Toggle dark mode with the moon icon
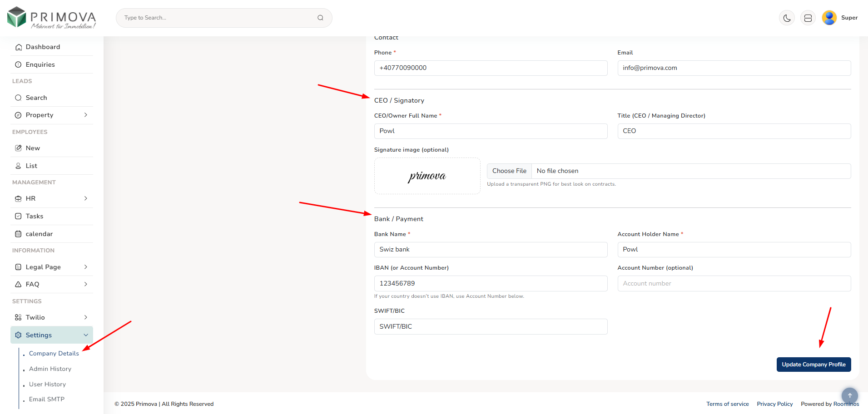Viewport: 868px width, 414px height. pyautogui.click(x=787, y=18)
